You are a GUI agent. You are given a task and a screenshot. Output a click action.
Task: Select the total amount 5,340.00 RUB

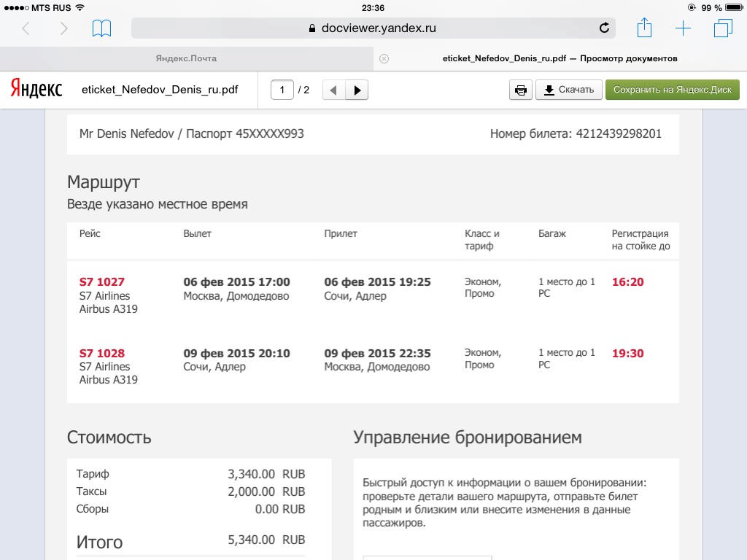tap(266, 540)
